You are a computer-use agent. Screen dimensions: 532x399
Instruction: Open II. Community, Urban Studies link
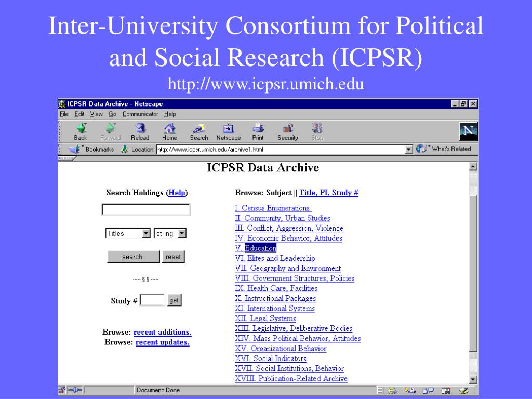tap(282, 218)
